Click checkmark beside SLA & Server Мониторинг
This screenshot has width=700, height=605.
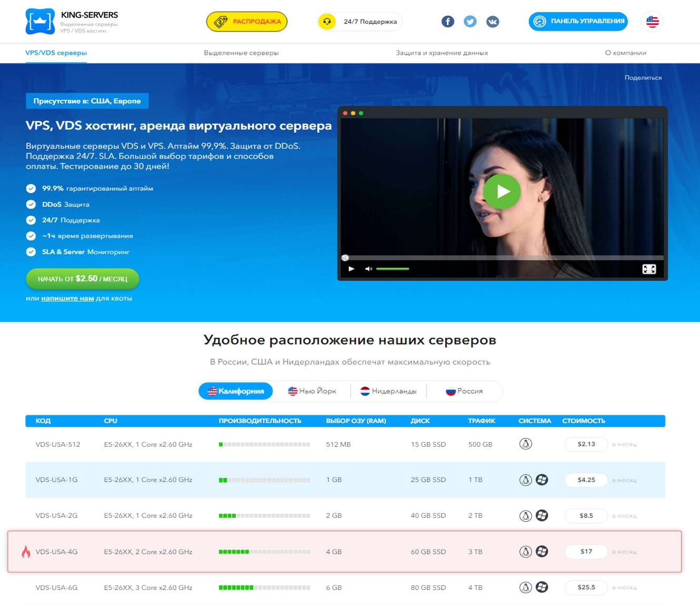(31, 252)
